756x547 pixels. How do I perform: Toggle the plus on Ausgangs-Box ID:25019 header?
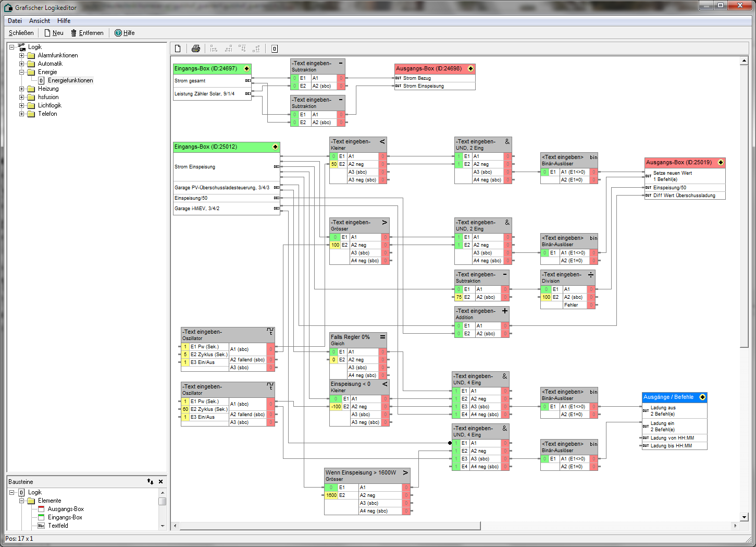721,163
